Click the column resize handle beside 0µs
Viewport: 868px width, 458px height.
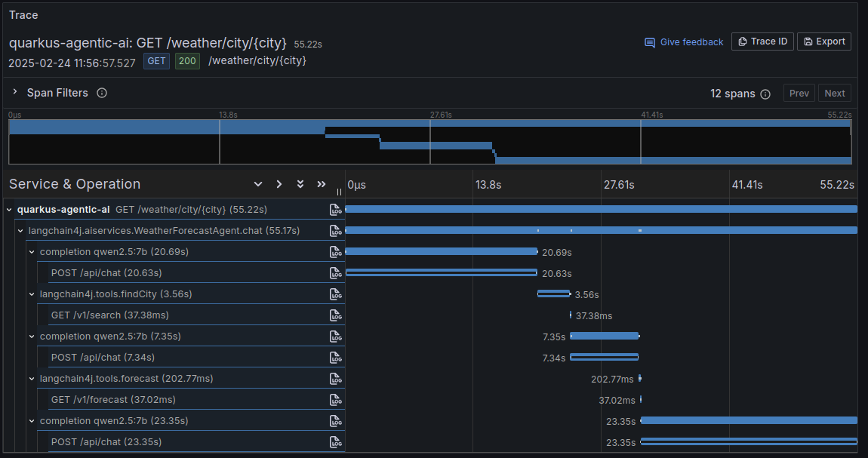[x=340, y=192]
